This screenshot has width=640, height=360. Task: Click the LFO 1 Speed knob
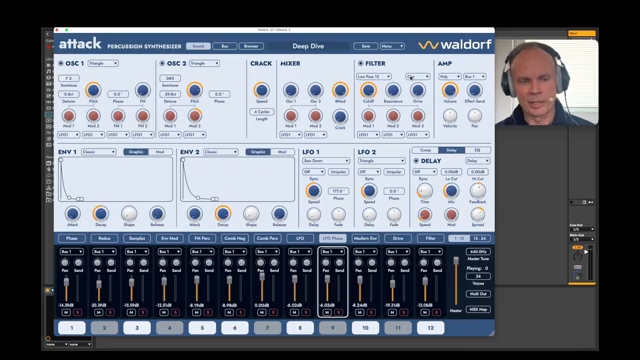point(313,191)
